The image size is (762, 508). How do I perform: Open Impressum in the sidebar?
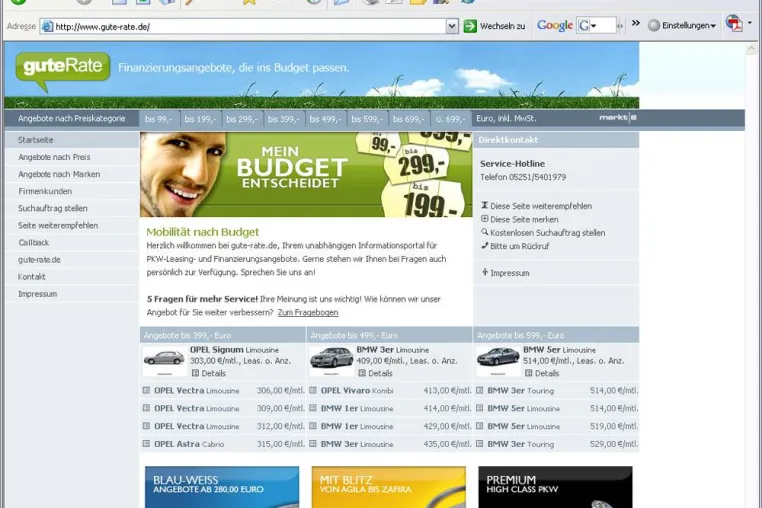pos(71,294)
